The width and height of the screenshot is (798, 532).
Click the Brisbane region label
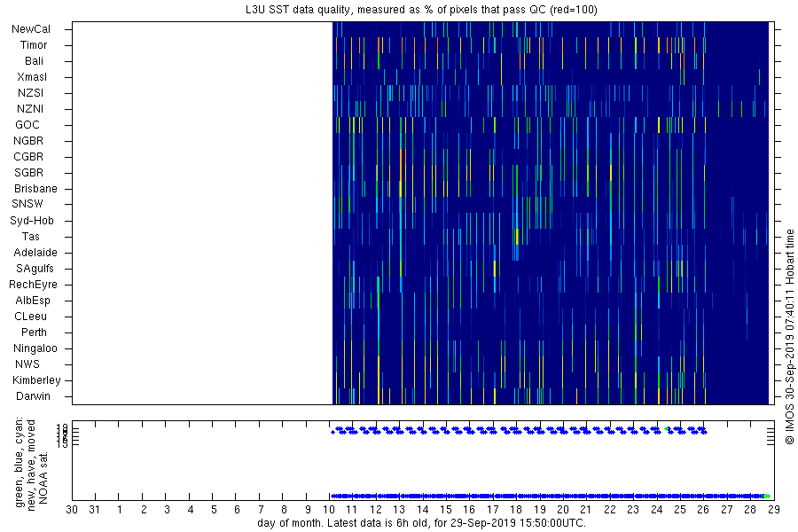pyautogui.click(x=35, y=188)
